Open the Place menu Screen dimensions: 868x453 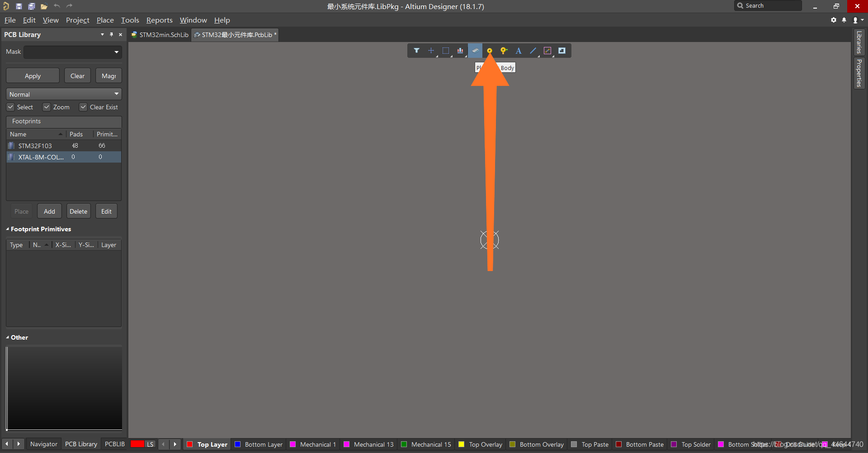105,20
